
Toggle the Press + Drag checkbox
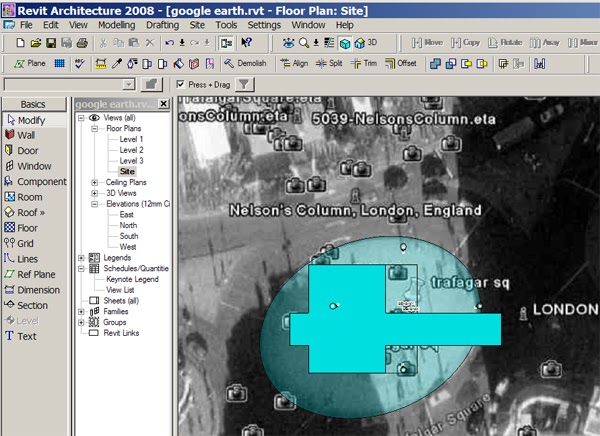(181, 84)
